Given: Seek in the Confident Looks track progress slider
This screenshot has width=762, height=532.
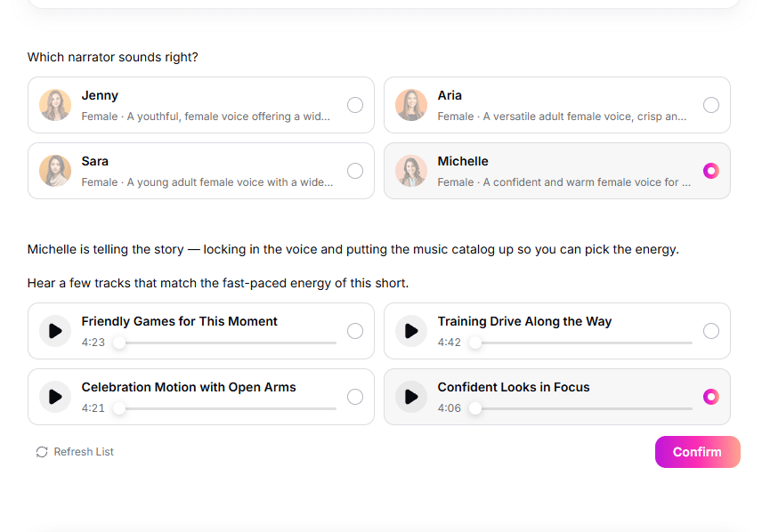Looking at the screenshot, I should click(x=580, y=408).
